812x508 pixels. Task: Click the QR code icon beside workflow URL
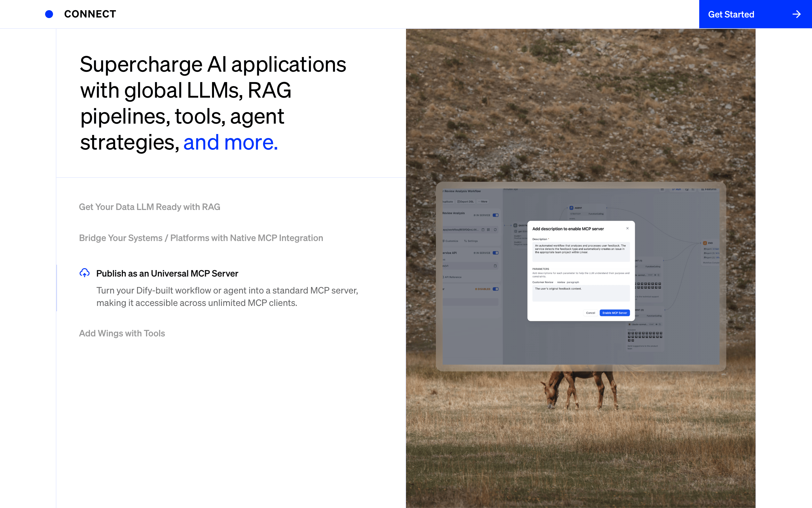489,230
